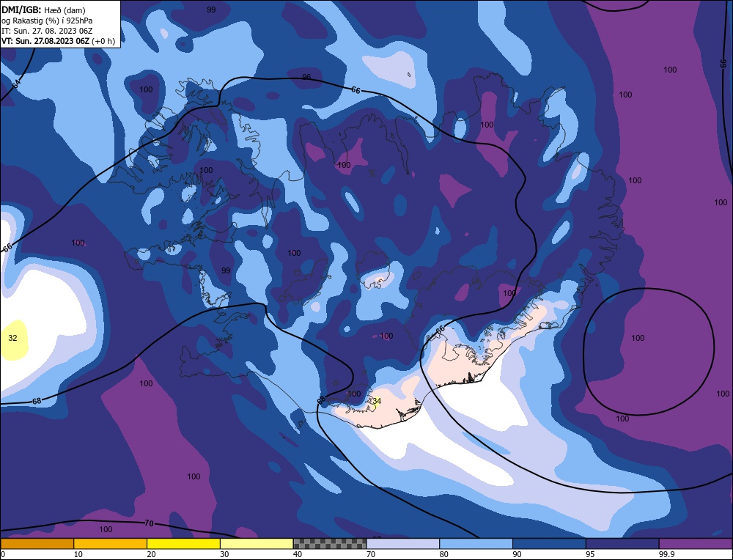
Task: Pick the light blue 80–90 legend swatch
Action: (476, 544)
